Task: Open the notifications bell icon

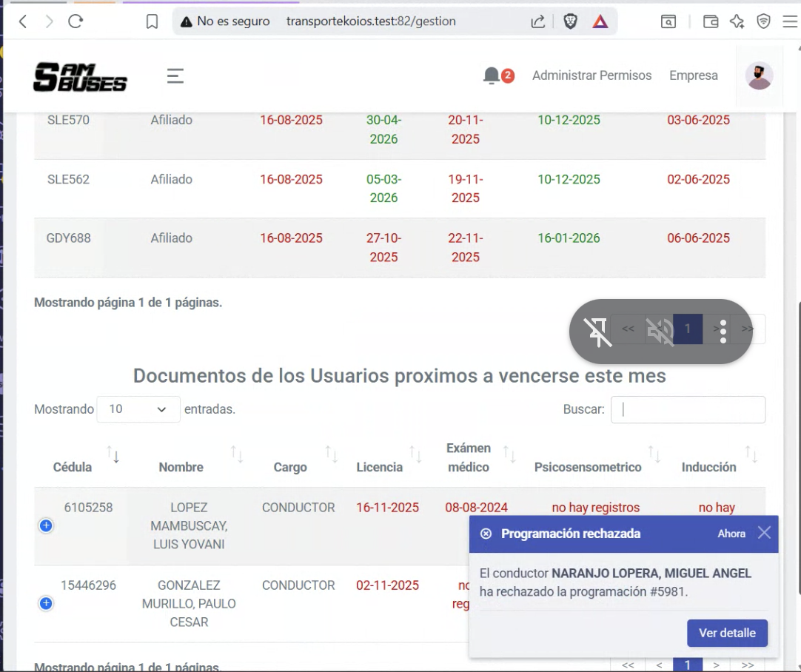Action: tap(492, 75)
